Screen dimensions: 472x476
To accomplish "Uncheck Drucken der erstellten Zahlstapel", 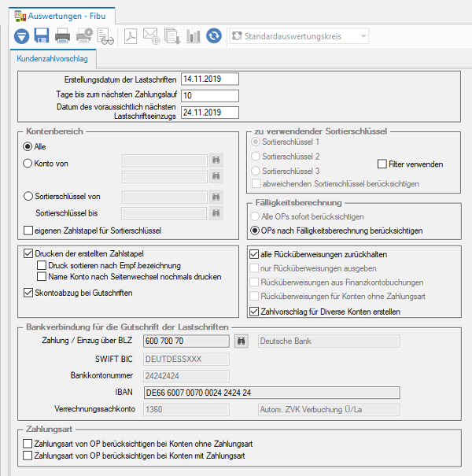I will click(28, 253).
